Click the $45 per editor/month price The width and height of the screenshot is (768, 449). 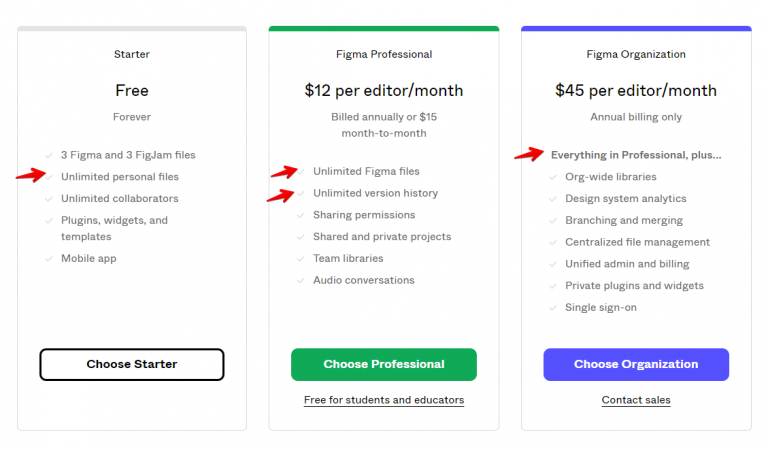click(x=636, y=90)
